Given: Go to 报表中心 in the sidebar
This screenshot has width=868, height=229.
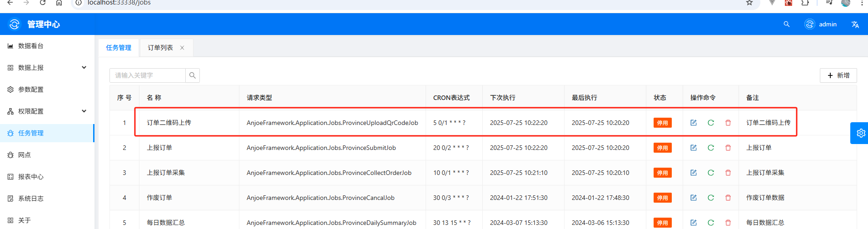Looking at the screenshot, I should click(x=31, y=177).
